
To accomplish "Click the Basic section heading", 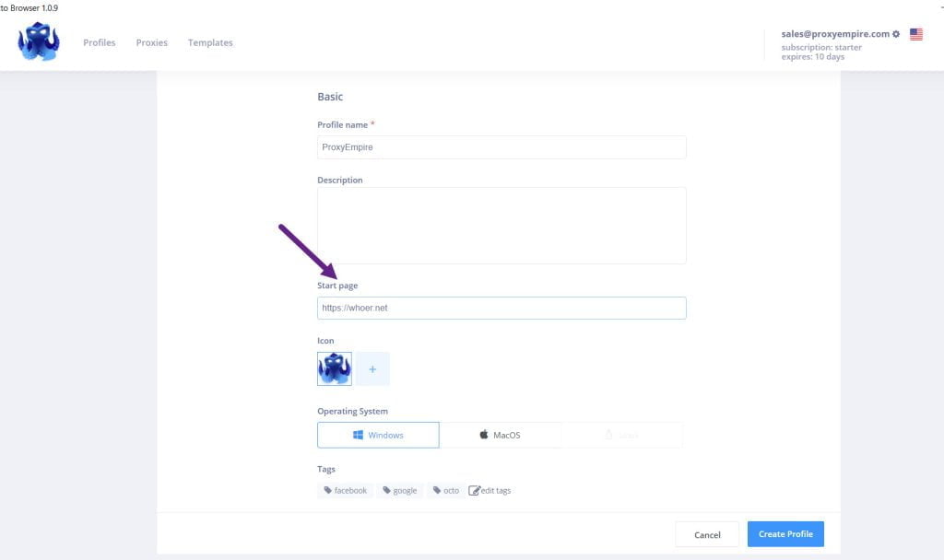I will pyautogui.click(x=330, y=97).
